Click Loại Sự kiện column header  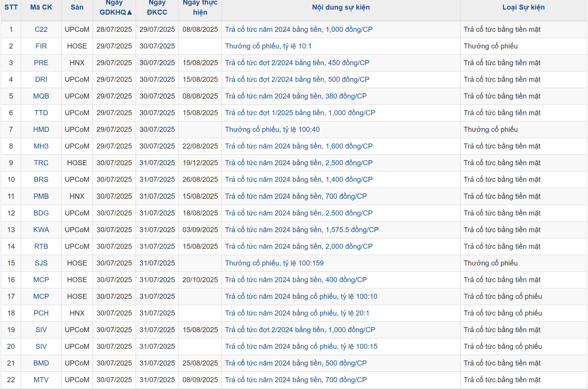click(524, 7)
